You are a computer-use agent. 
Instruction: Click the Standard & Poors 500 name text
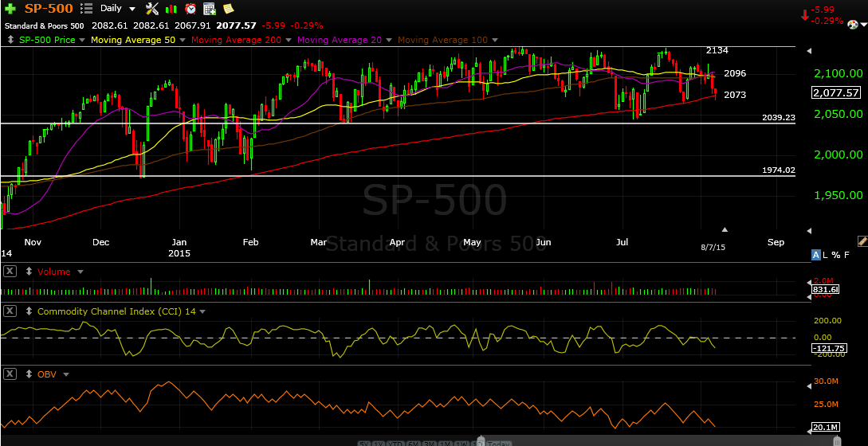pyautogui.click(x=45, y=25)
